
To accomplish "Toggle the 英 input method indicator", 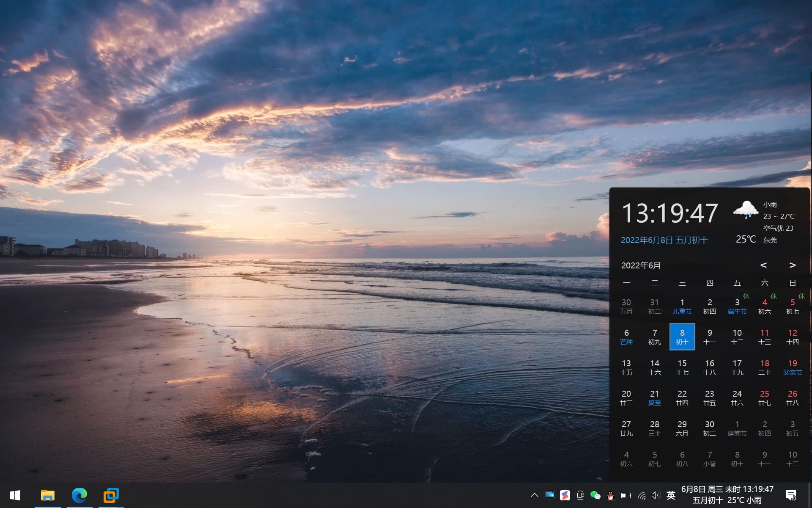I will (671, 495).
